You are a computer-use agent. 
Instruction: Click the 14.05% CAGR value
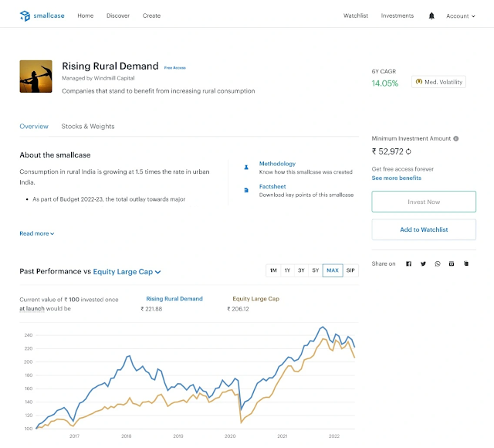pos(385,83)
